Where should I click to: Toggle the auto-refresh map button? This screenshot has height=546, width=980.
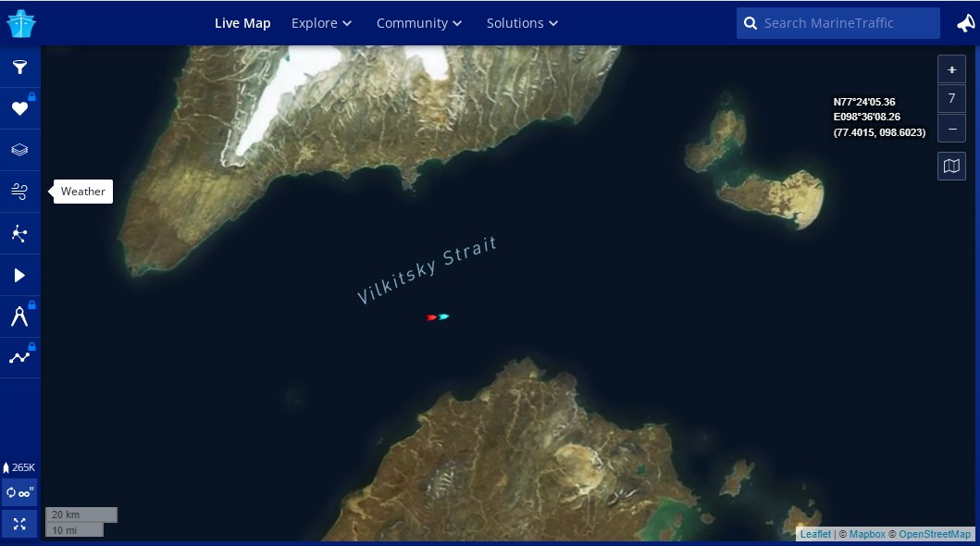(x=20, y=493)
